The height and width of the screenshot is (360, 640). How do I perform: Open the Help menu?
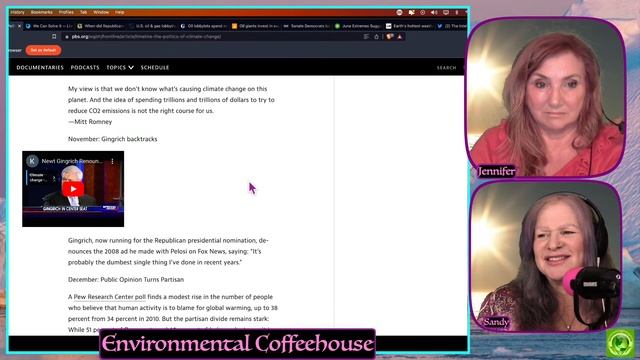coord(119,12)
